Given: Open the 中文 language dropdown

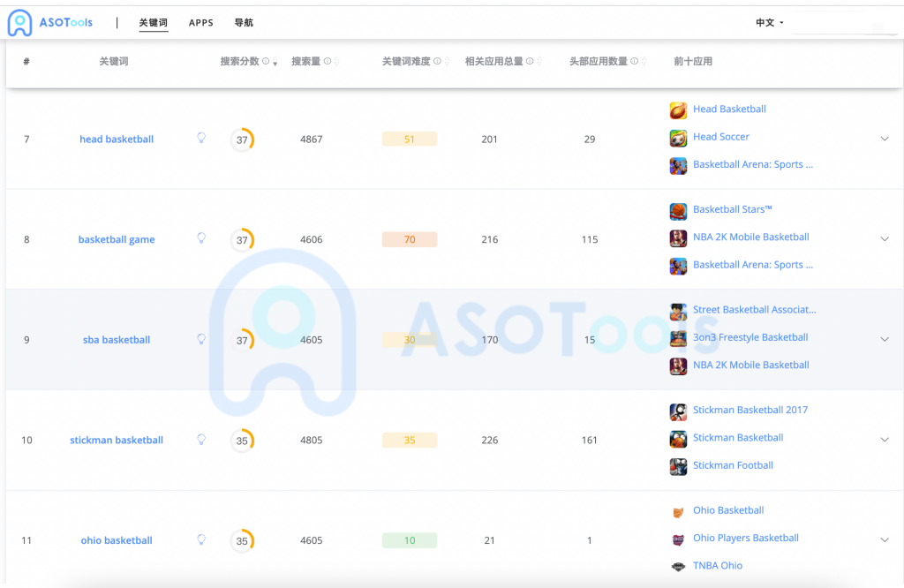Looking at the screenshot, I should (770, 22).
